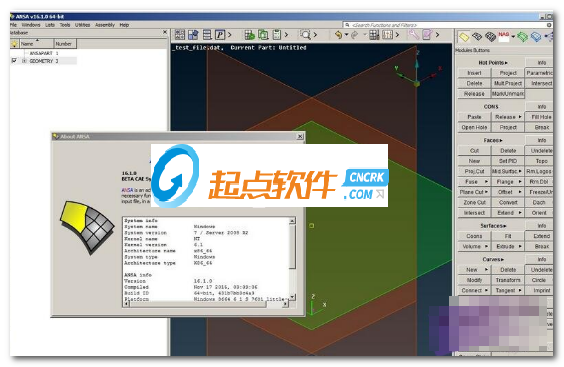This screenshot has height=367, width=564.
Task: Open the File menu
Action: point(14,25)
